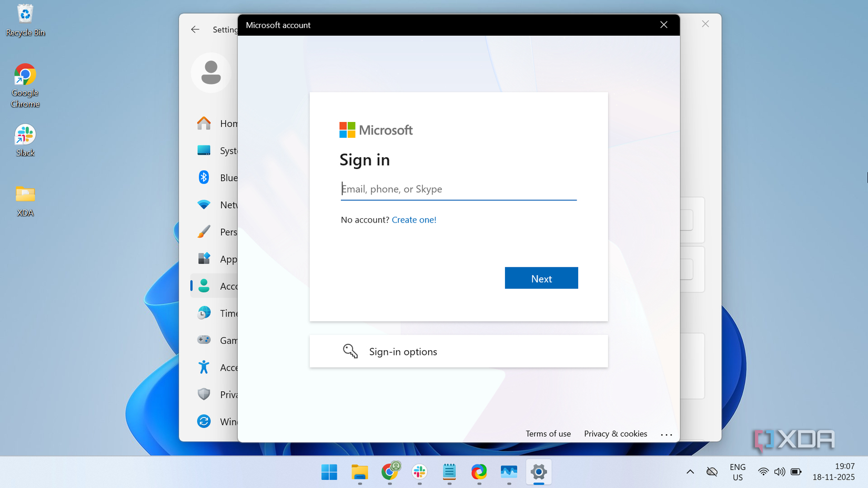Close Microsoft account dialog
This screenshot has height=488, width=868.
[x=664, y=25]
